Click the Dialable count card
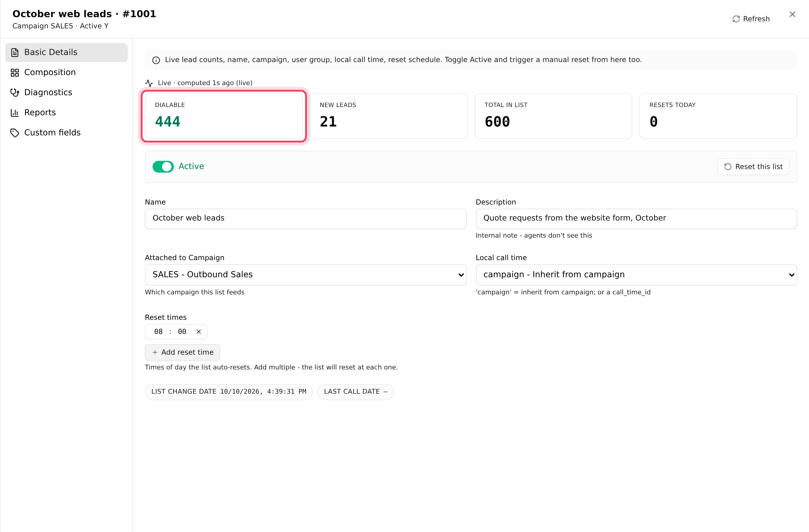809x532 pixels. click(224, 116)
